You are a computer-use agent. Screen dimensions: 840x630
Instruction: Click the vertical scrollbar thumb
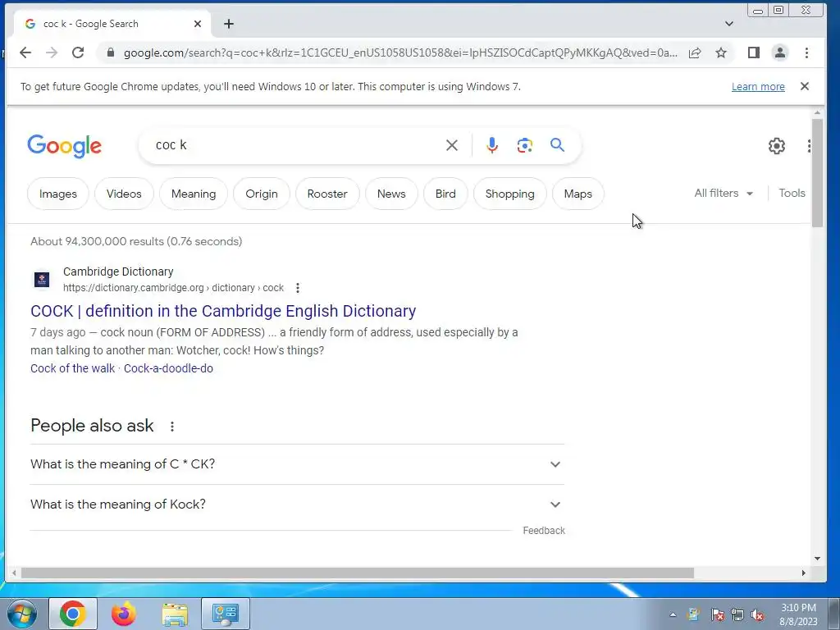(817, 173)
